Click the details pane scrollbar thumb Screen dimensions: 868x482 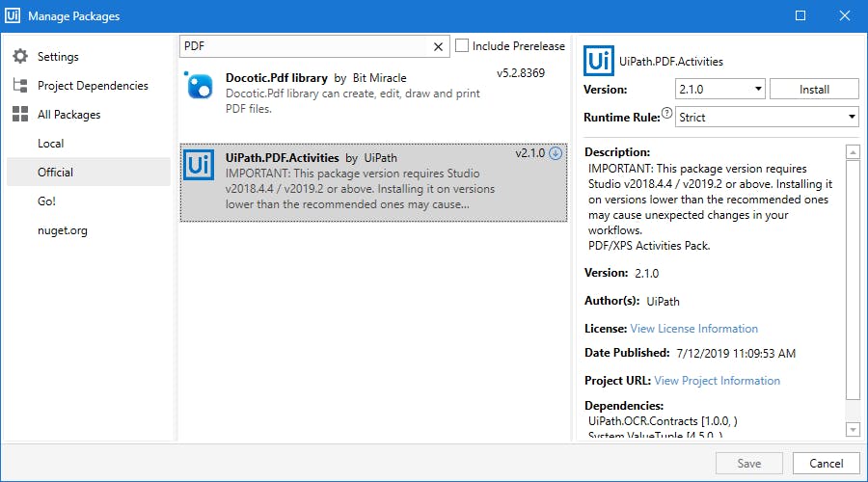pyautogui.click(x=853, y=279)
